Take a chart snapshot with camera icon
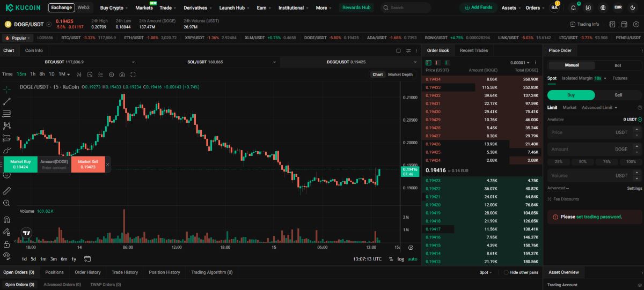The height and width of the screenshot is (290, 644). pyautogui.click(x=122, y=75)
